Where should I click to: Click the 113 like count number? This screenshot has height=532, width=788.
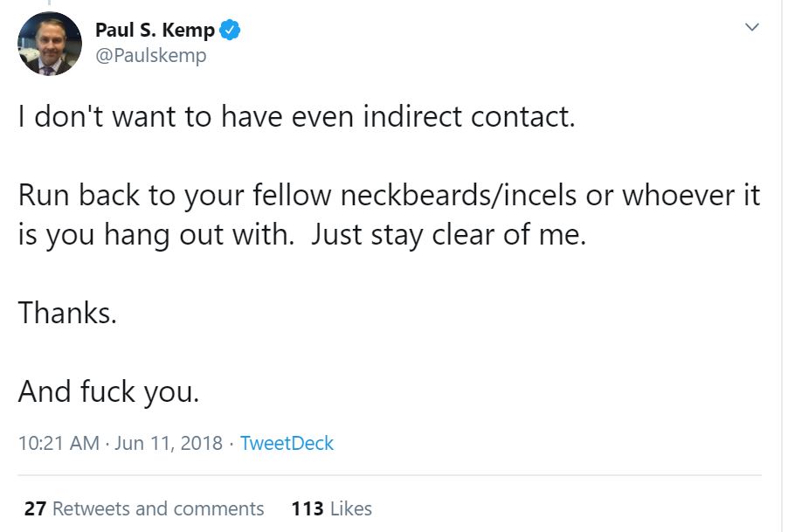pyautogui.click(x=308, y=508)
